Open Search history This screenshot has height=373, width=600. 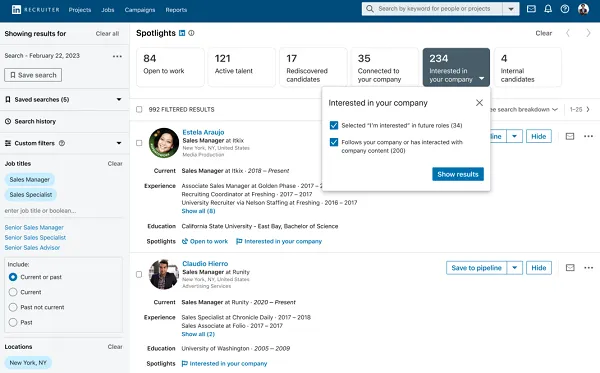point(35,121)
